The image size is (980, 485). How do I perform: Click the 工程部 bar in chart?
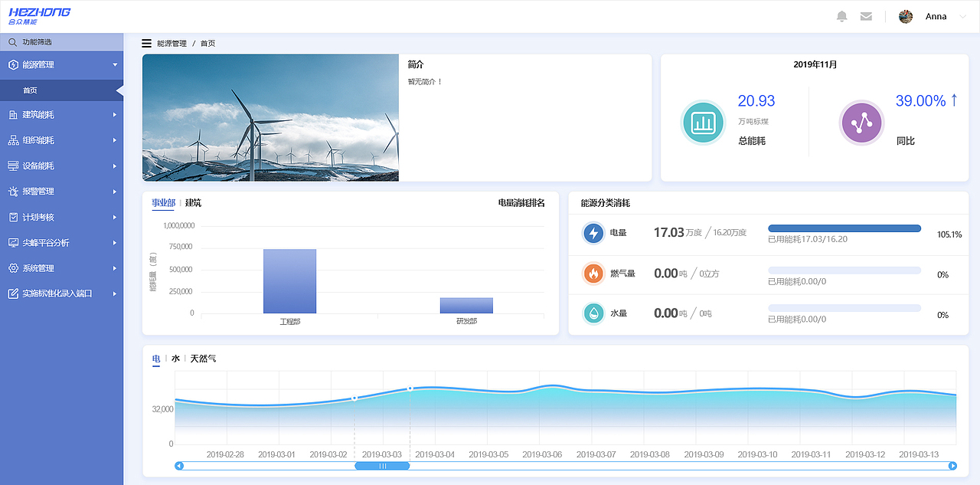pyautogui.click(x=289, y=281)
